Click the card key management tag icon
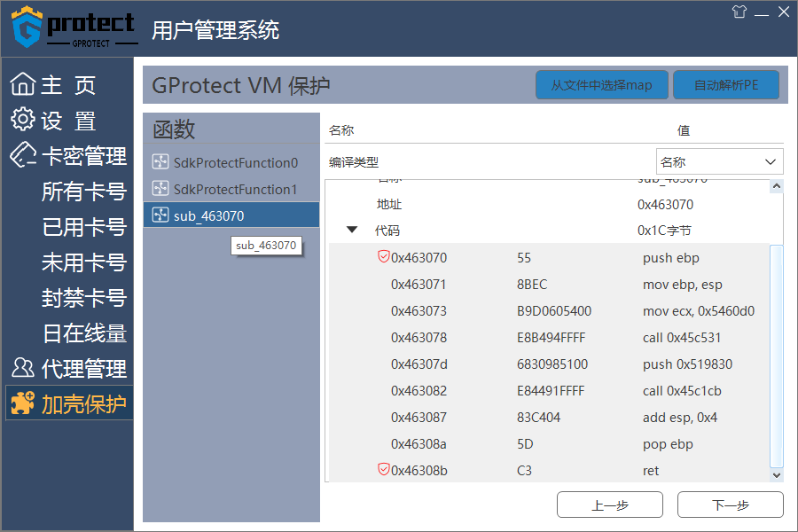This screenshot has width=798, height=532. tap(23, 155)
